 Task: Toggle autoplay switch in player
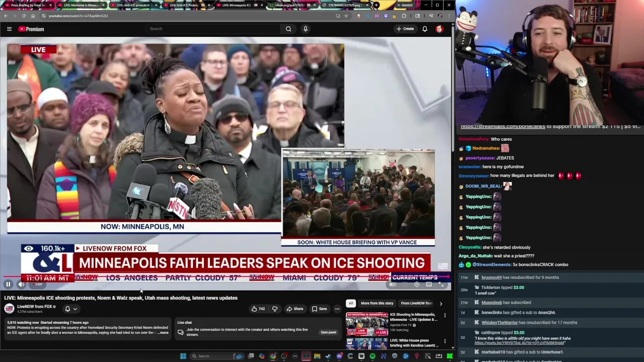(x=392, y=284)
